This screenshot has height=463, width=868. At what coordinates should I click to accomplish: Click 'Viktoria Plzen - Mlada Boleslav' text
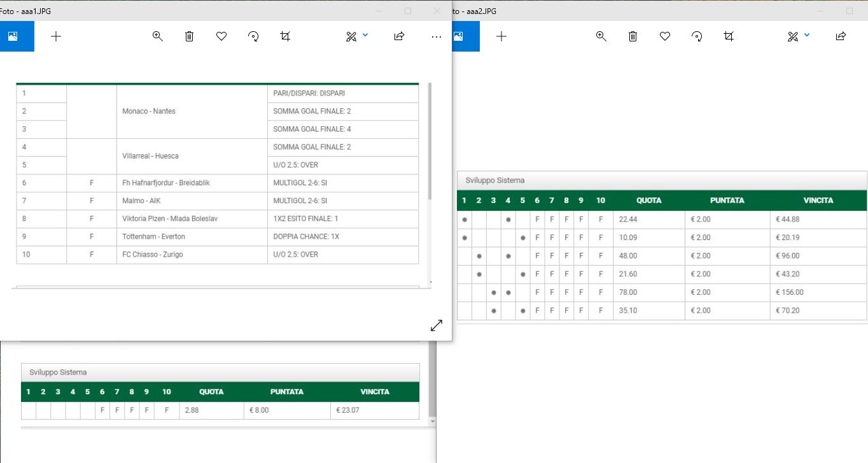click(170, 218)
